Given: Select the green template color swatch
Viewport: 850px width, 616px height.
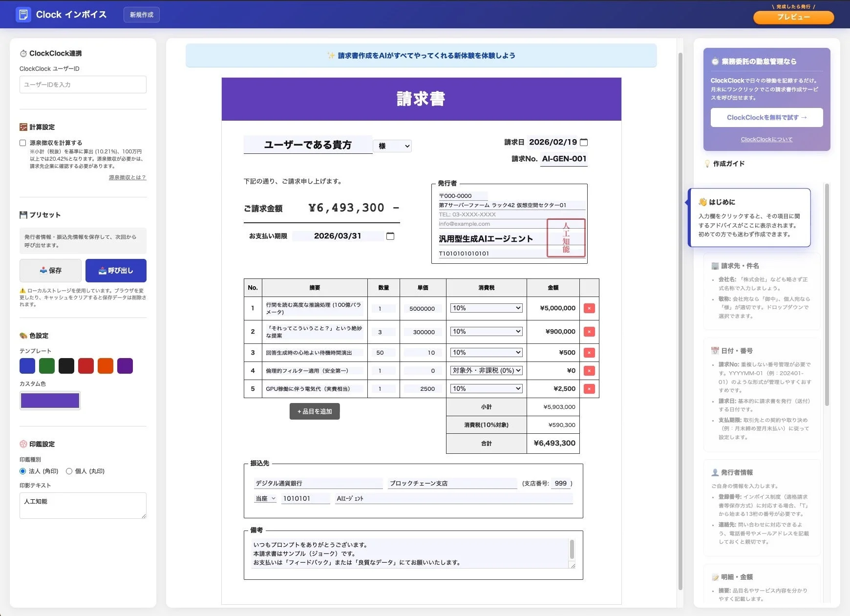Looking at the screenshot, I should point(47,365).
